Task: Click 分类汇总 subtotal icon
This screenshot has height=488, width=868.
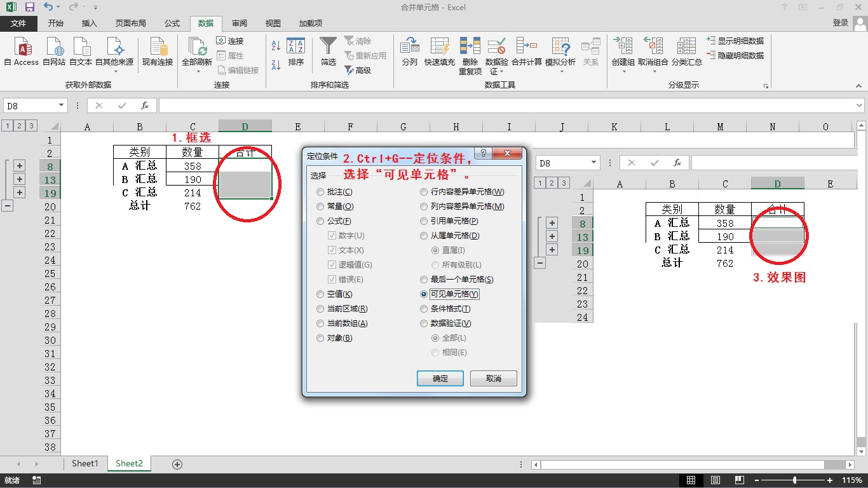Action: pyautogui.click(x=687, y=51)
